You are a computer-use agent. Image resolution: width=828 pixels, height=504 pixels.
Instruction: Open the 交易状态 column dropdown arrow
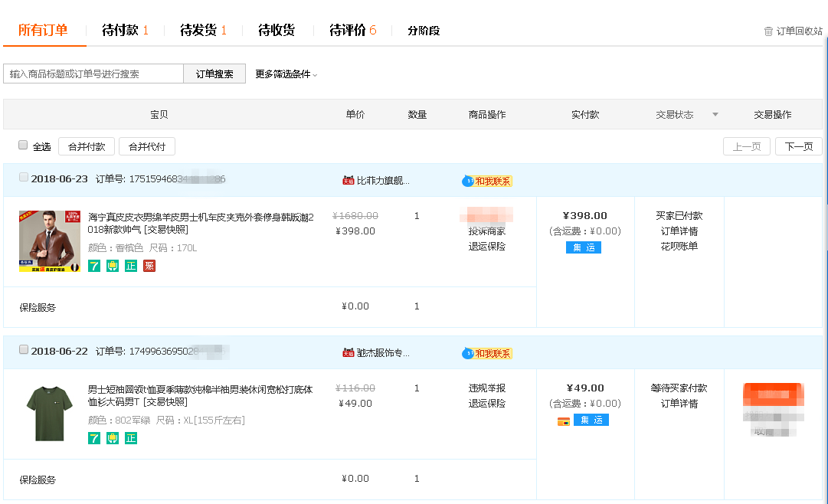click(x=715, y=115)
